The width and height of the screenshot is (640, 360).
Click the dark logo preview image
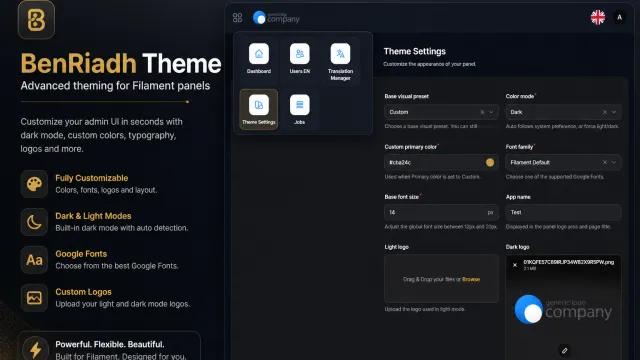(563, 310)
